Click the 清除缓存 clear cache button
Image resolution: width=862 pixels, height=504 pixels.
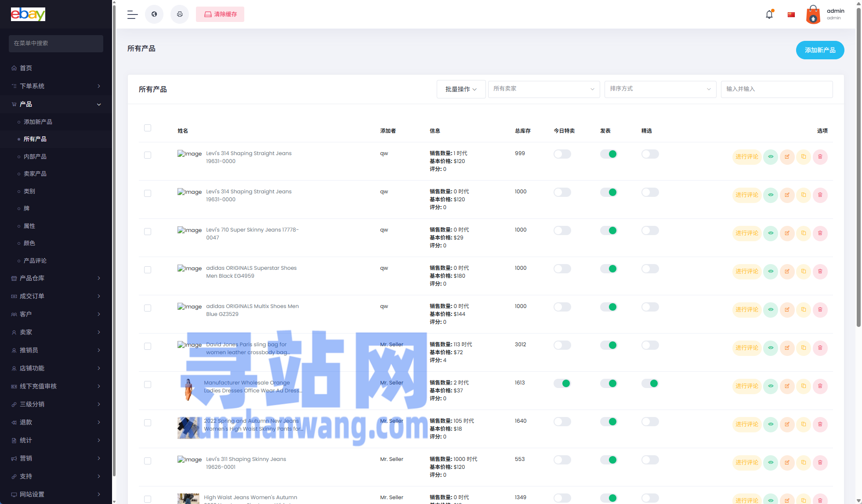[220, 15]
